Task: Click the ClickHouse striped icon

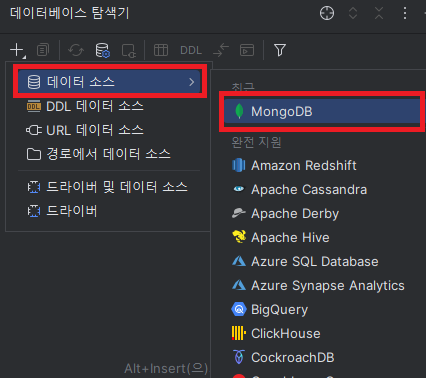Action: click(239, 333)
